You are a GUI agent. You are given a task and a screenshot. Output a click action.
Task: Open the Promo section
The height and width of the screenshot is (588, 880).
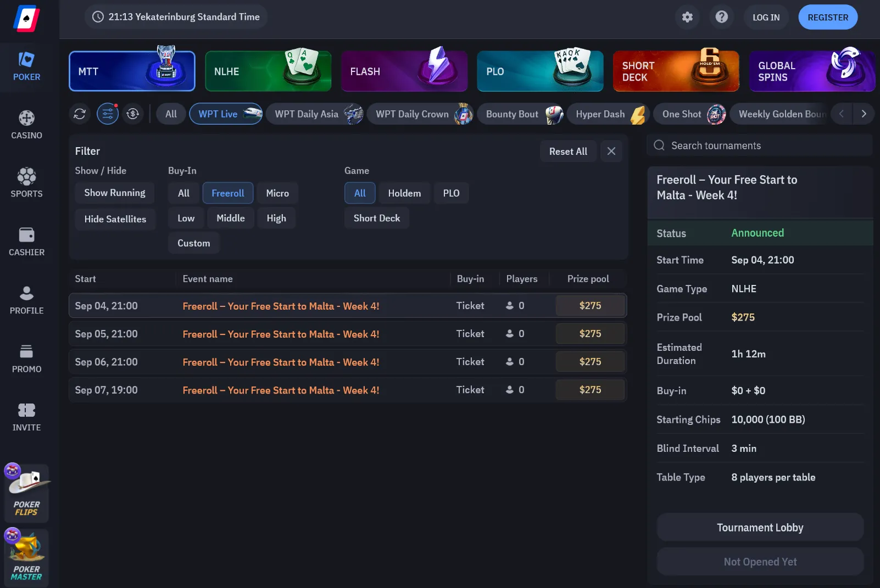[x=26, y=359]
